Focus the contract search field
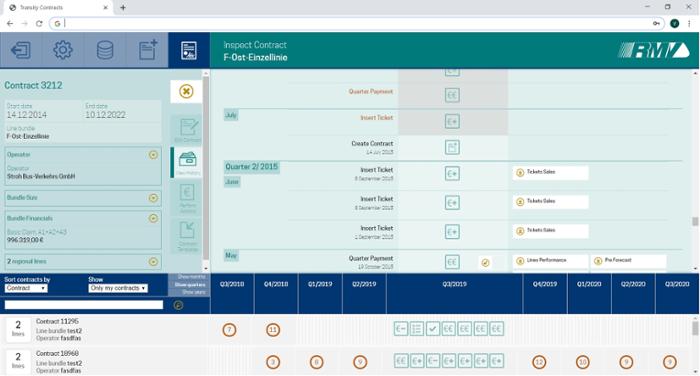The height and width of the screenshot is (376, 700). (x=84, y=305)
